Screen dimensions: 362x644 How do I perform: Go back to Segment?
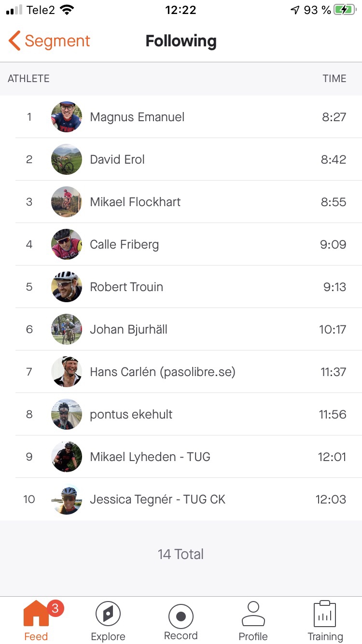[57, 41]
